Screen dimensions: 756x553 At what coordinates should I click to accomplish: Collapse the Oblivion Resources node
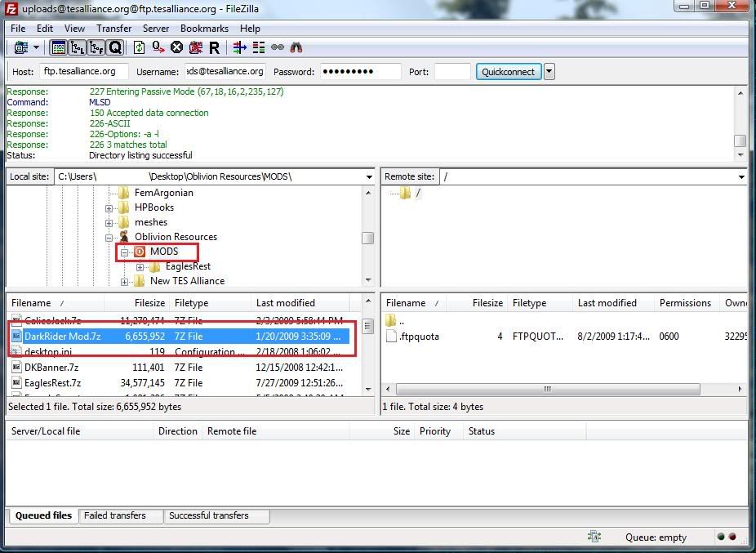click(x=109, y=238)
